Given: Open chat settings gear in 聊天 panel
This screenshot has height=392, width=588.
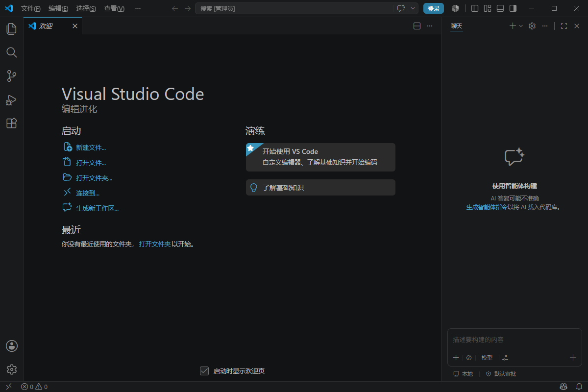Looking at the screenshot, I should [532, 26].
